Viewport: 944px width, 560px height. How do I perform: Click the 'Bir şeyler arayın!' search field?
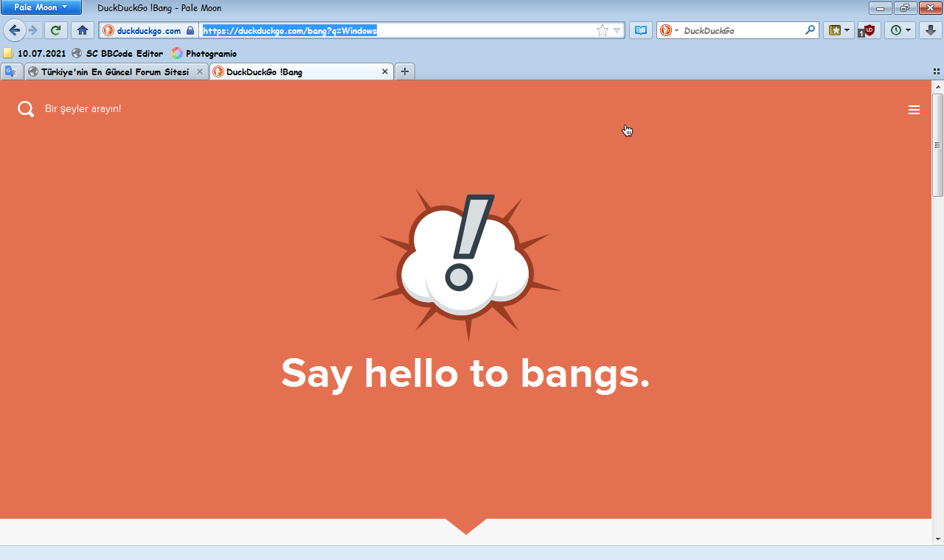coord(83,109)
